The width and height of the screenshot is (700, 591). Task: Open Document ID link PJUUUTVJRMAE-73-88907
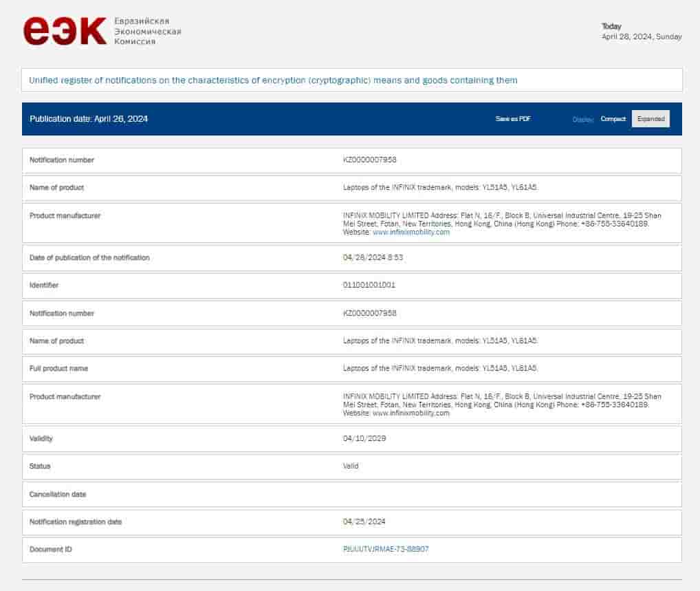(386, 549)
